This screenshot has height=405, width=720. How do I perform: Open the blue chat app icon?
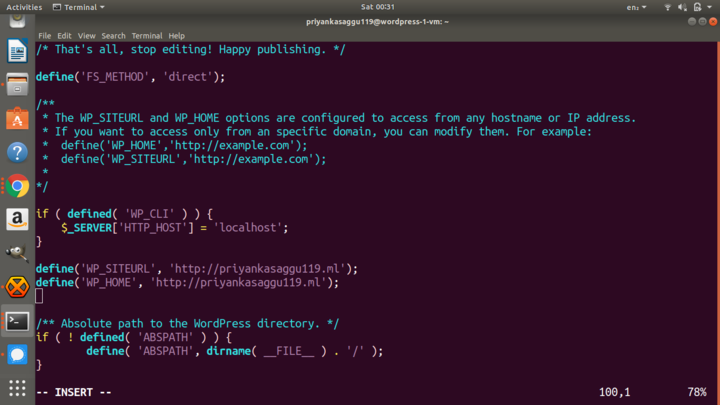17,355
